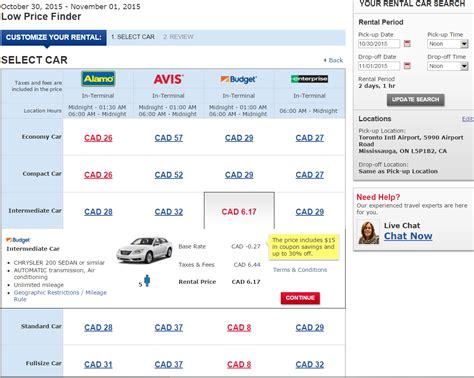Click the small Budget logo in details

[x=18, y=240]
